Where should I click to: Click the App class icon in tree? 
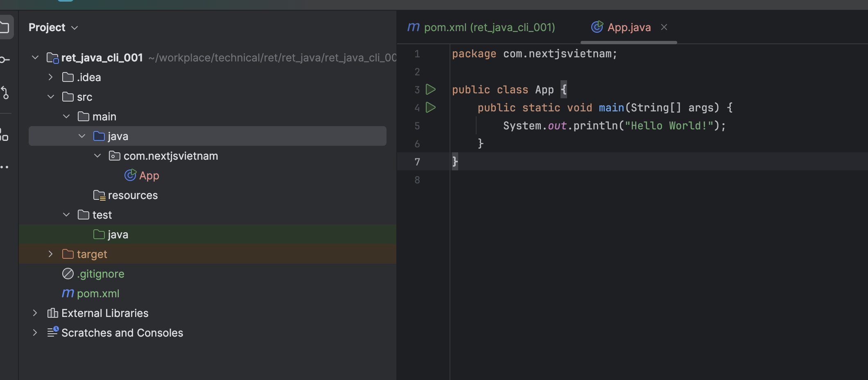point(130,175)
